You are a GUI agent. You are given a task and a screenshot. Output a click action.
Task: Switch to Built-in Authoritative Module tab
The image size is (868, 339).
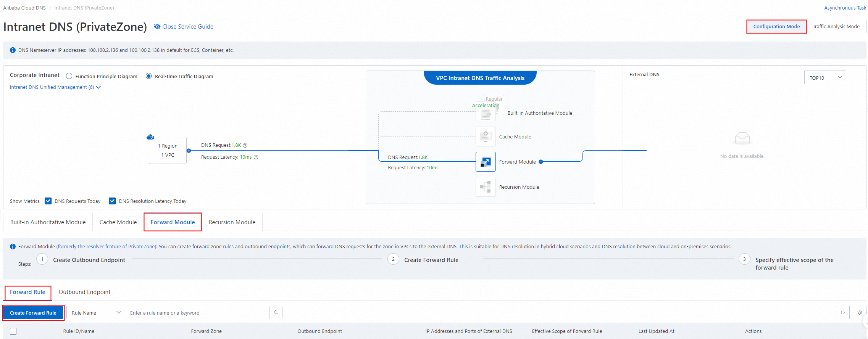pos(48,222)
